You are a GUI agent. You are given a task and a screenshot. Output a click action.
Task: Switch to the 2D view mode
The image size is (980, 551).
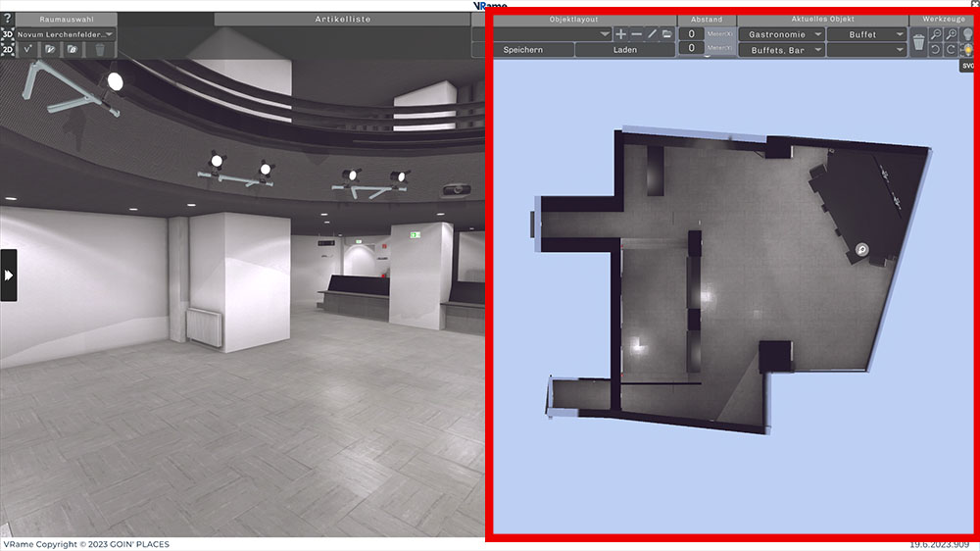click(7, 49)
